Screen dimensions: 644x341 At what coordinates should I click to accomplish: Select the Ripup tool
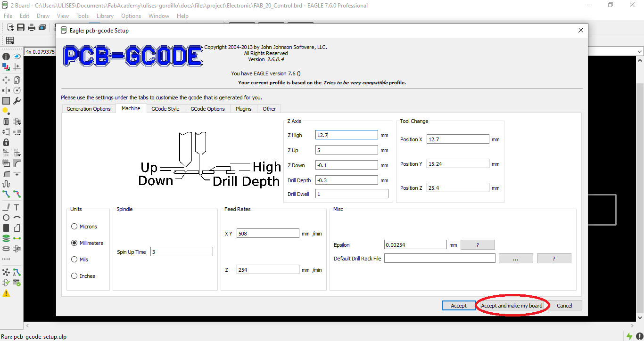(x=17, y=194)
